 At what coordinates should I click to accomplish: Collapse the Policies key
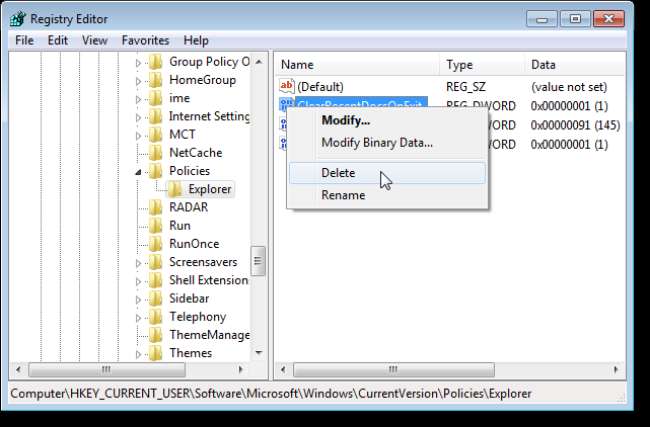coord(138,172)
